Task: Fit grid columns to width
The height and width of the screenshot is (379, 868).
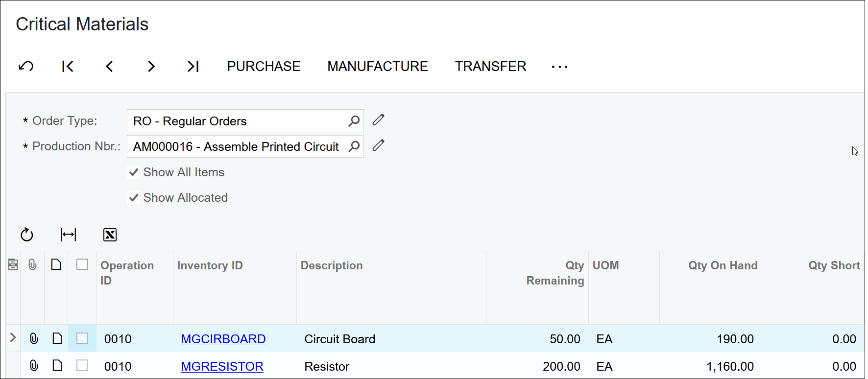Action: (68, 235)
